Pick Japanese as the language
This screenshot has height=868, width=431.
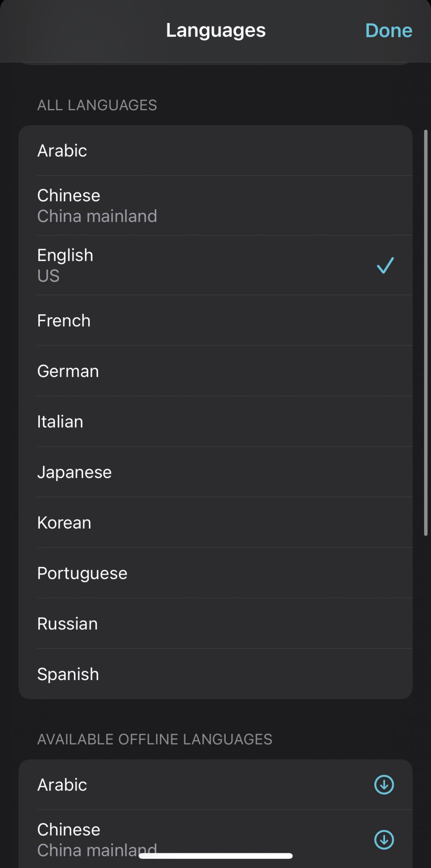75,472
